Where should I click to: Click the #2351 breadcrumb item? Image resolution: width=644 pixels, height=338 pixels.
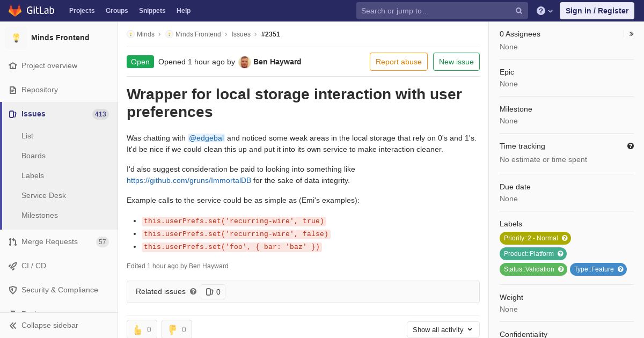click(x=270, y=34)
